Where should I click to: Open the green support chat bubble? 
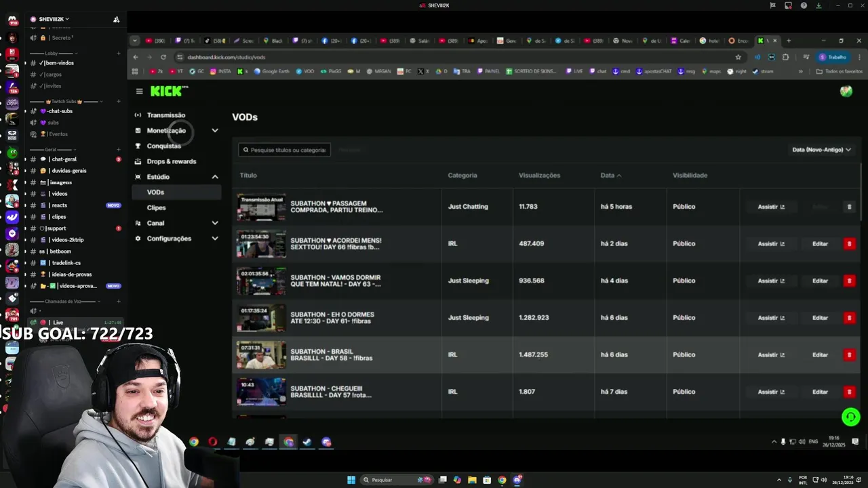tap(850, 417)
